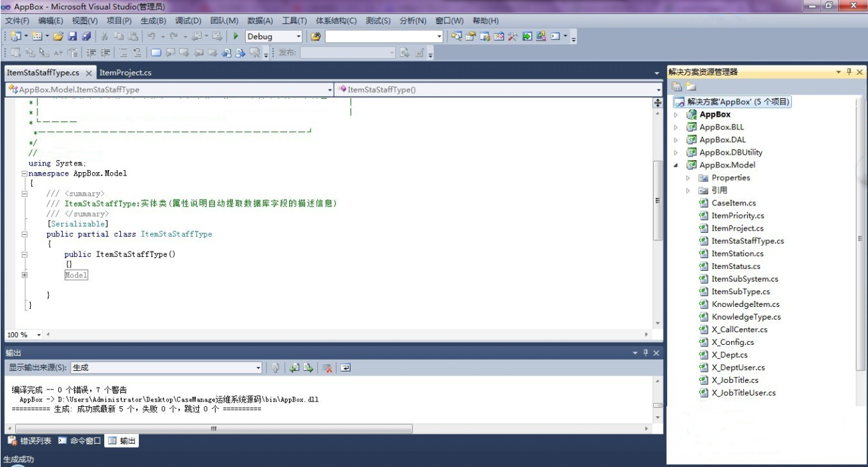Viewport: 868px width, 467px height.
Task: Collapse the namespace AppBox.Model block
Action: click(x=25, y=173)
